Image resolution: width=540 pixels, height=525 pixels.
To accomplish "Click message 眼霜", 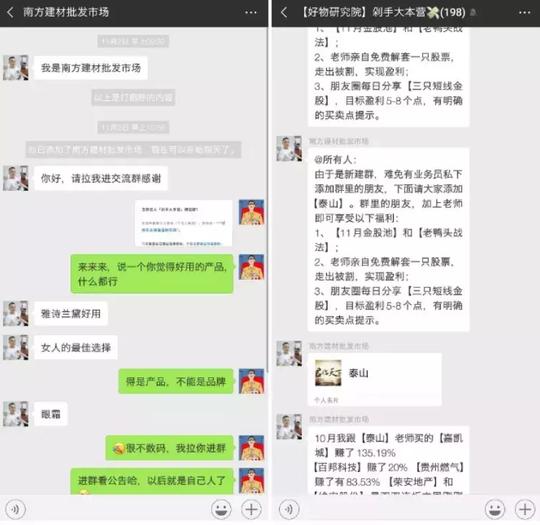I will (x=51, y=414).
